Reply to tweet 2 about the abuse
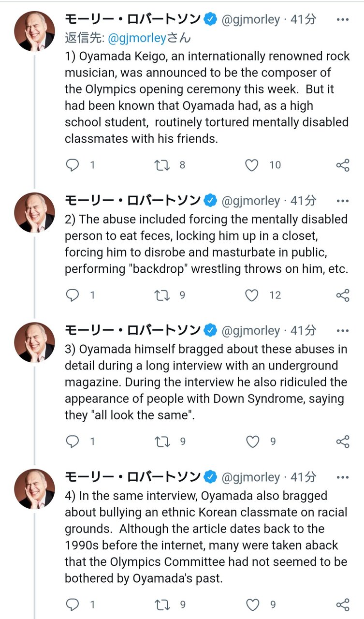The image size is (364, 619). [x=73, y=295]
